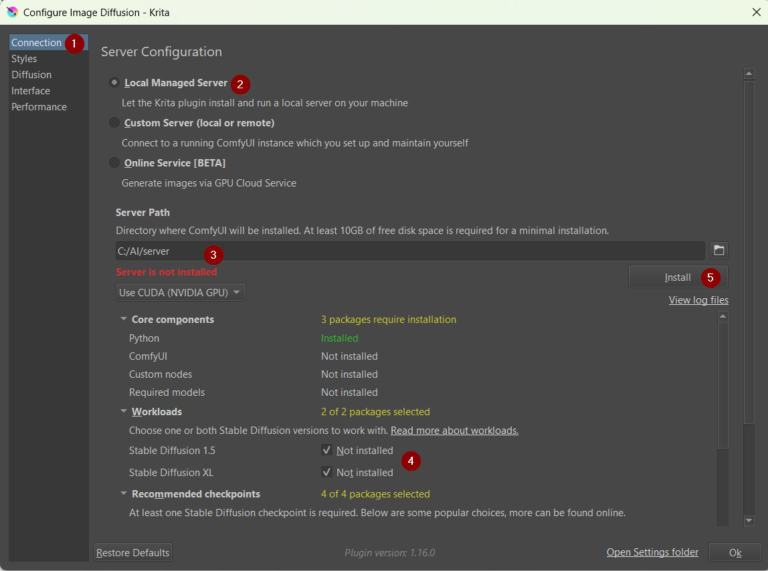Viewport: 768px width, 571px height.
Task: Click Read more about workloads link
Action: pos(454,430)
